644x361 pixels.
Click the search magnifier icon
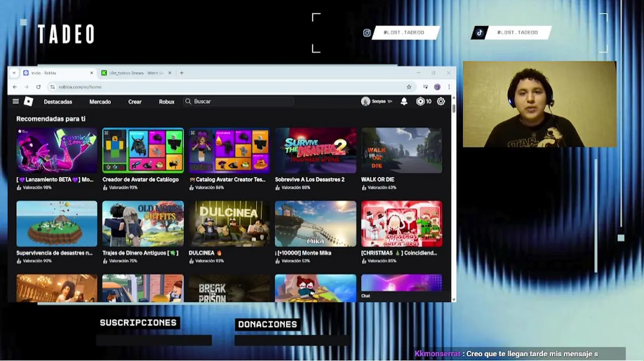pos(188,101)
